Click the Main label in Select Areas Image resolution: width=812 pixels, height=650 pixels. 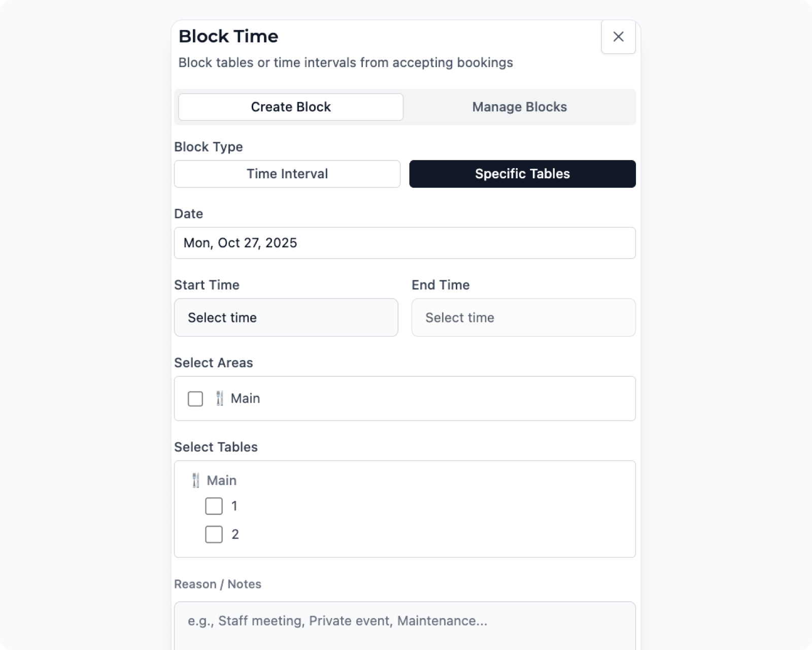[x=246, y=399]
